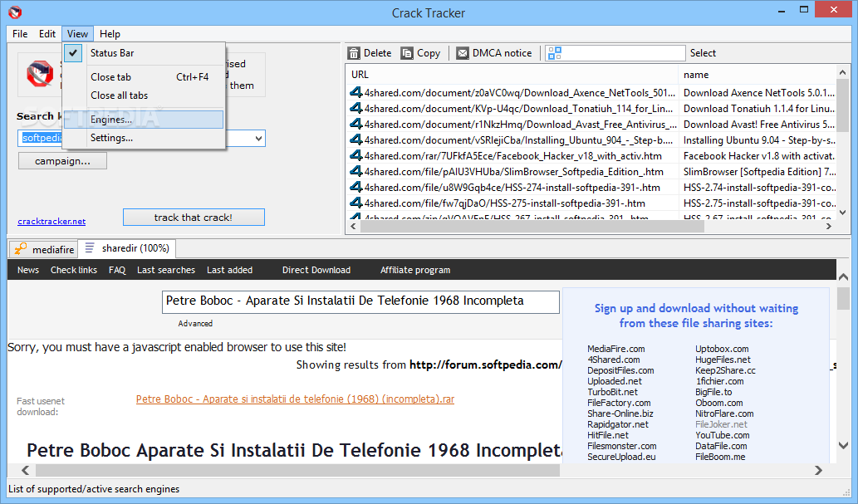Click the Crack Tracker logo image

click(40, 74)
